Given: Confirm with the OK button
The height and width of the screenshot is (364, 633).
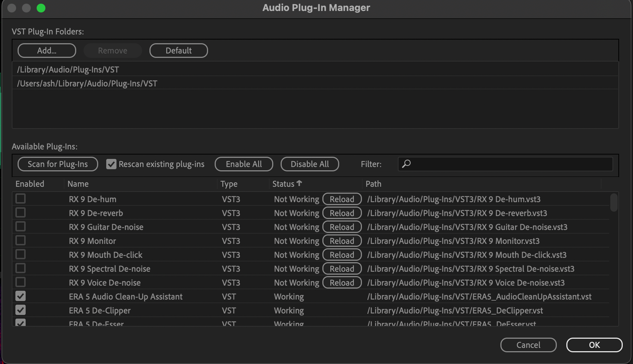Looking at the screenshot, I should [x=595, y=345].
